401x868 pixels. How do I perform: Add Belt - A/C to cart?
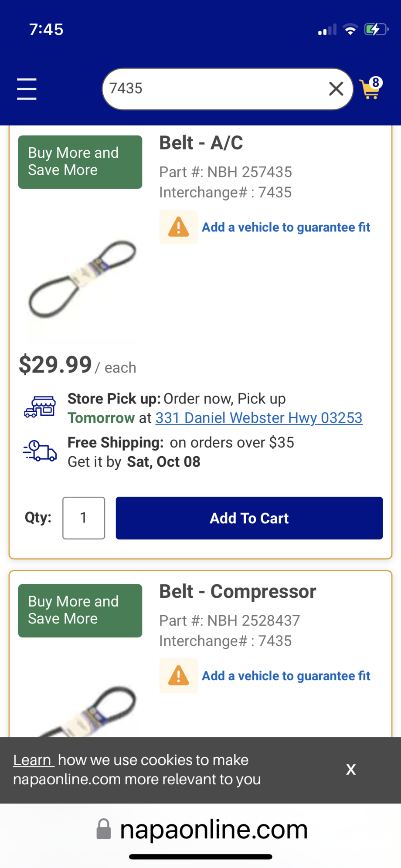coord(249,518)
